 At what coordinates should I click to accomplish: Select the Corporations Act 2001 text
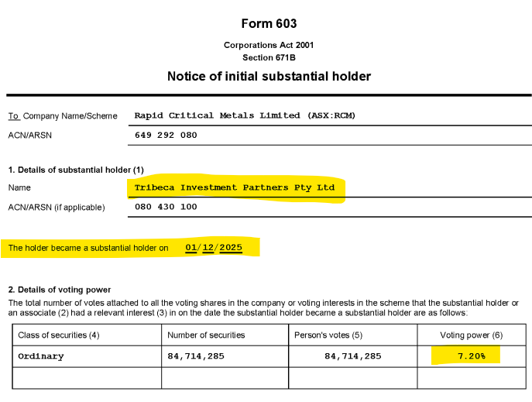[269, 45]
